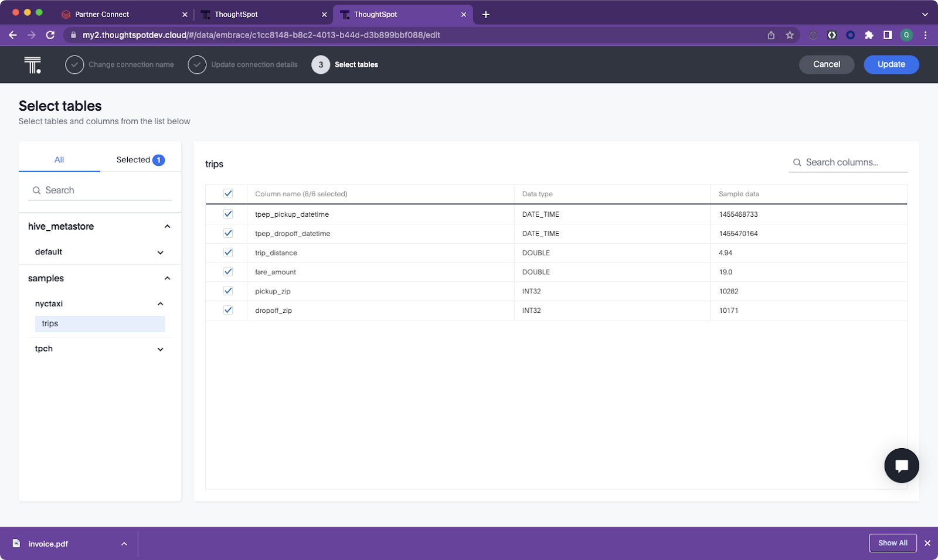The height and width of the screenshot is (560, 938).
Task: Bookmark page with the star icon
Action: 790,35
